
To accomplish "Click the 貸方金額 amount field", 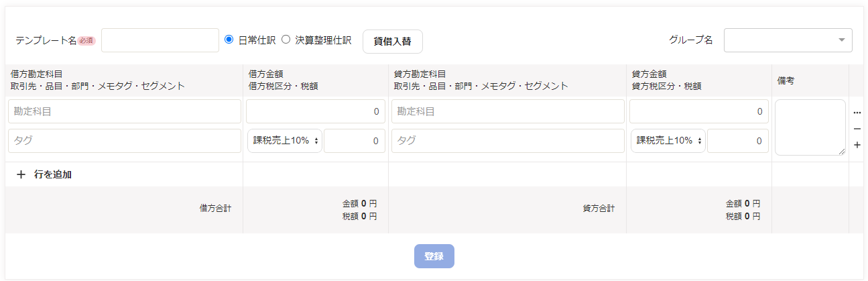I will pyautogui.click(x=699, y=111).
